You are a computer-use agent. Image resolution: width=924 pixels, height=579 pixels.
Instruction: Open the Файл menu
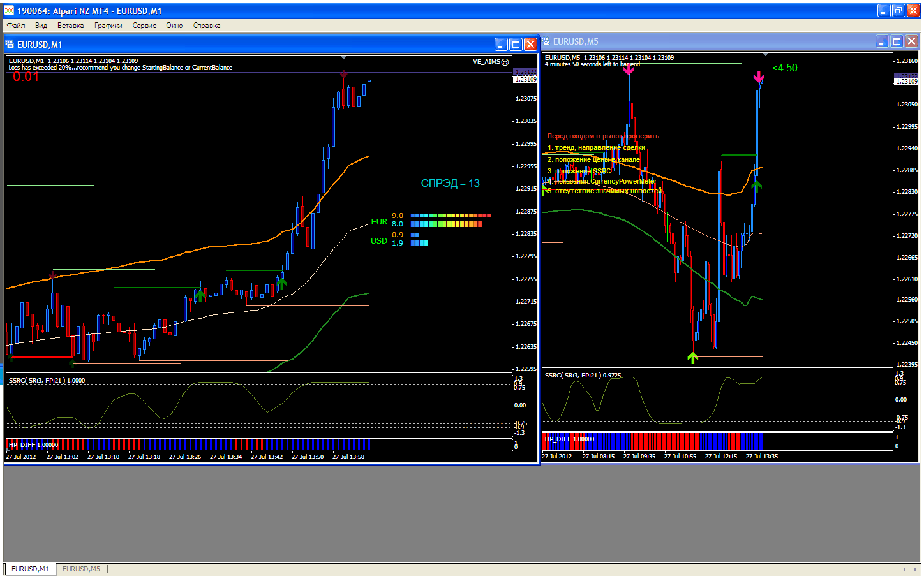(x=16, y=26)
